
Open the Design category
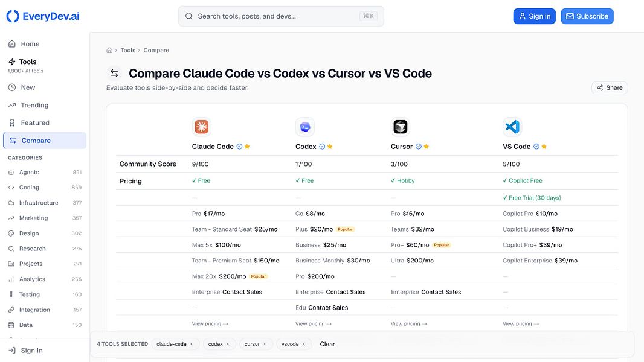45,233
